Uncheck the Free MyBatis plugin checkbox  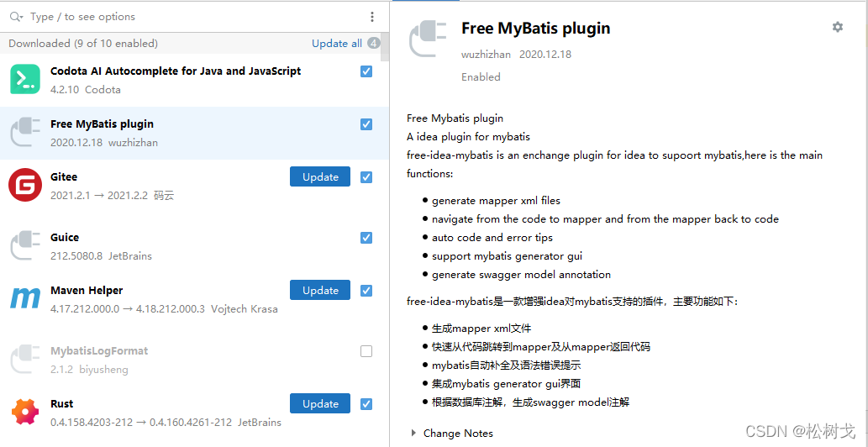click(x=366, y=124)
